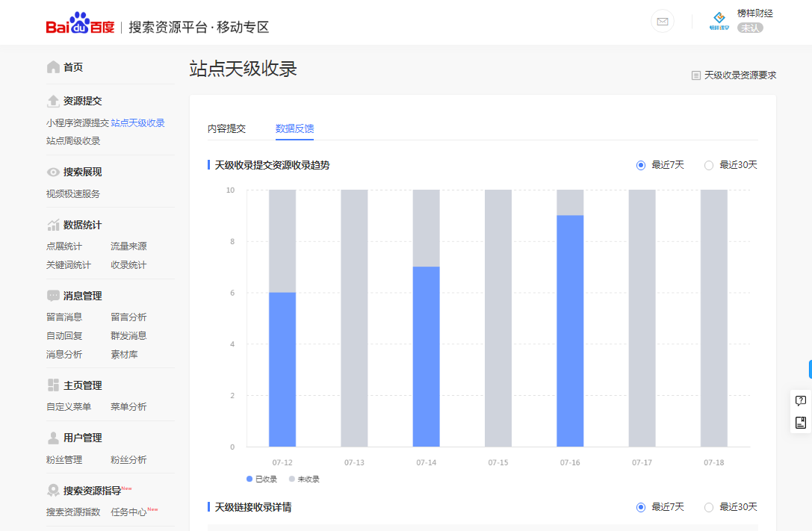
Task: Go to 站点周级收录 in sidebar
Action: click(x=73, y=140)
